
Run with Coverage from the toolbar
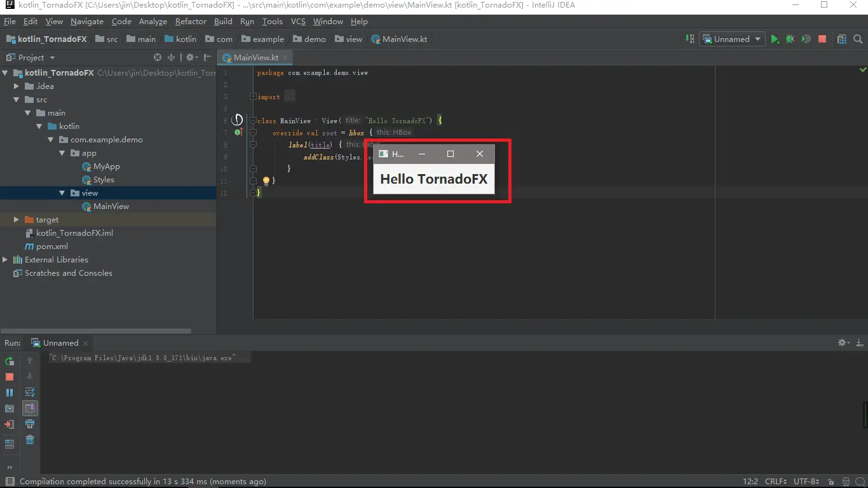pos(806,39)
